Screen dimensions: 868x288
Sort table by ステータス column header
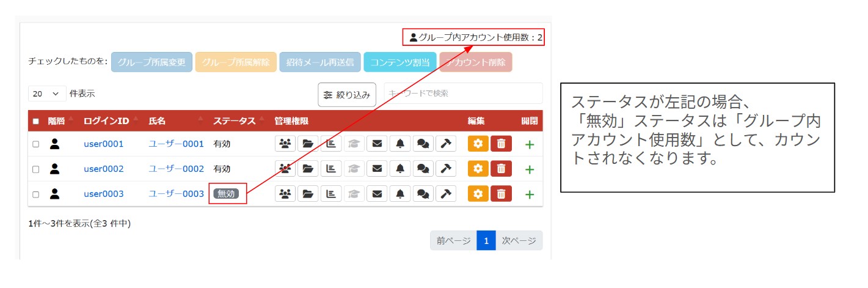[x=234, y=121]
